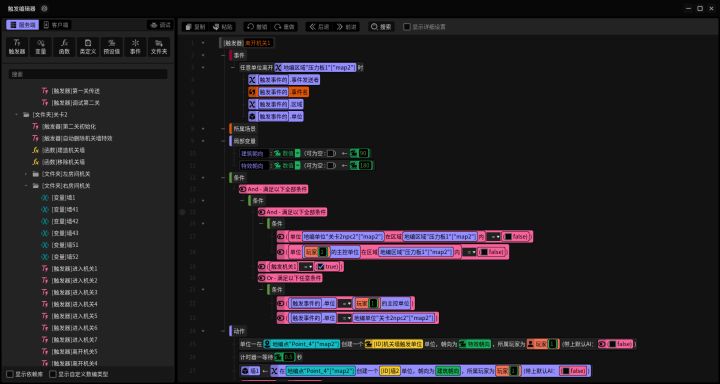This screenshot has height=384, width=720.
Task: Enable the 显示详细设置 checkbox
Action: pos(406,27)
